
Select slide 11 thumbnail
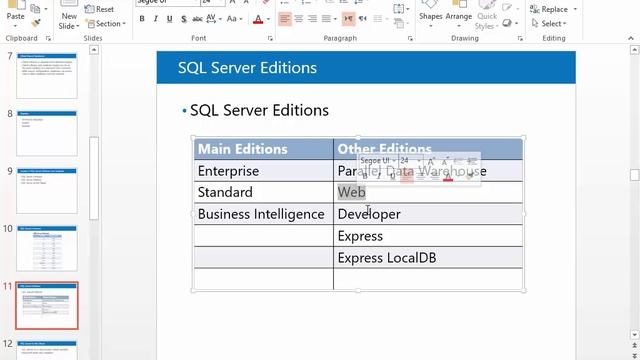click(47, 305)
